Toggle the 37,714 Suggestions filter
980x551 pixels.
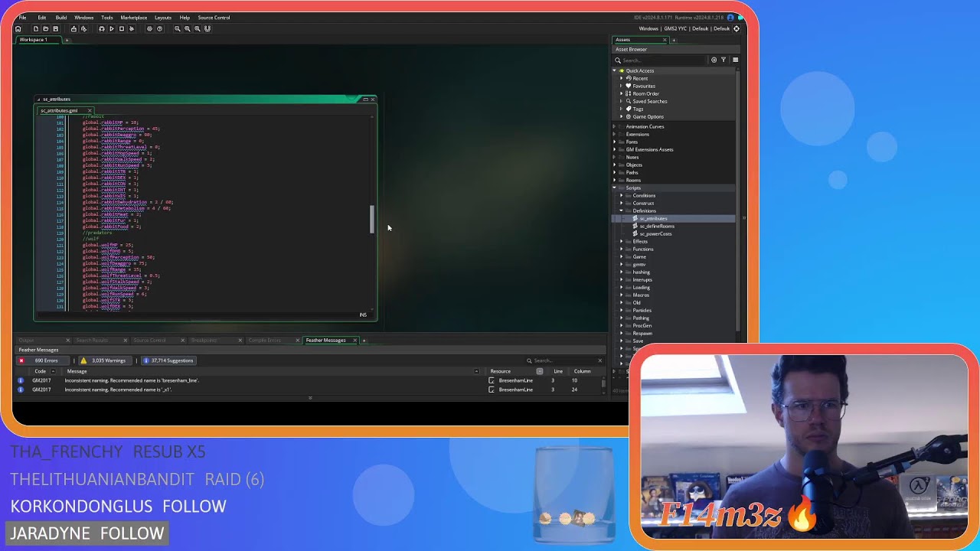click(x=170, y=360)
